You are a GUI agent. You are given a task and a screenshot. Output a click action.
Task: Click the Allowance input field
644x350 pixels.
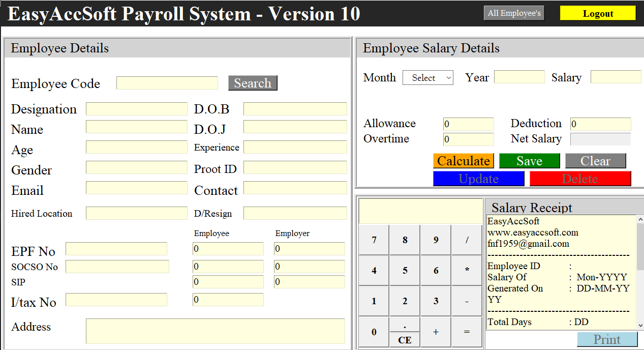click(469, 124)
